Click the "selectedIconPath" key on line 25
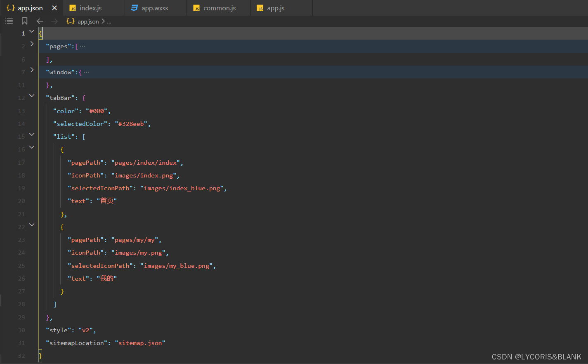Image resolution: width=588 pixels, height=364 pixels. (100, 266)
